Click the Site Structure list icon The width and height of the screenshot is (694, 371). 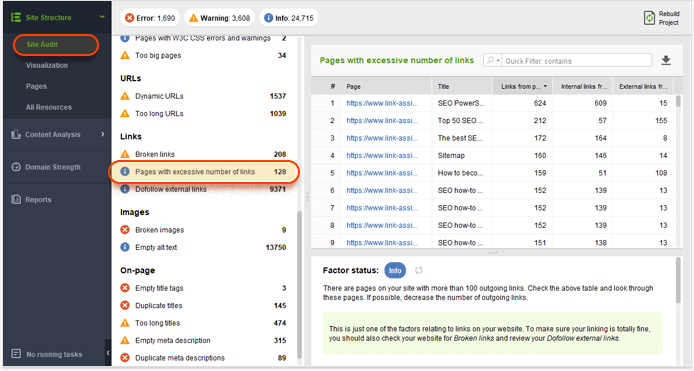(16, 17)
